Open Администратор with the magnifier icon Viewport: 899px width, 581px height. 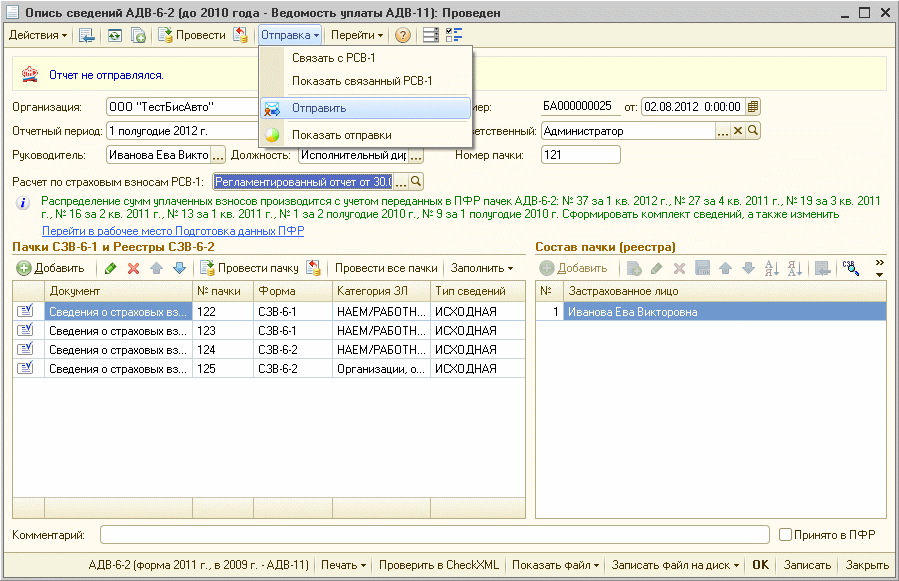tap(753, 131)
